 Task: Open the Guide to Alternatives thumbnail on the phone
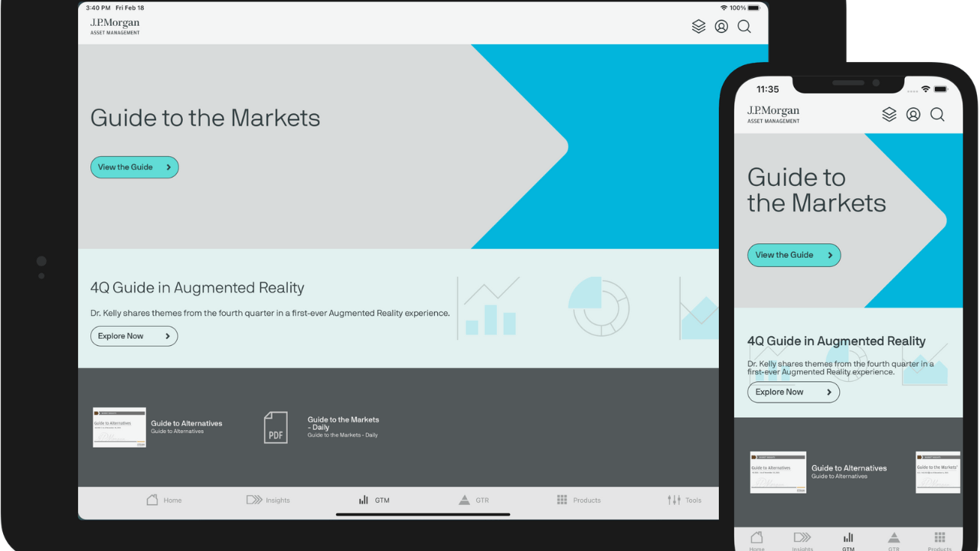(778, 471)
